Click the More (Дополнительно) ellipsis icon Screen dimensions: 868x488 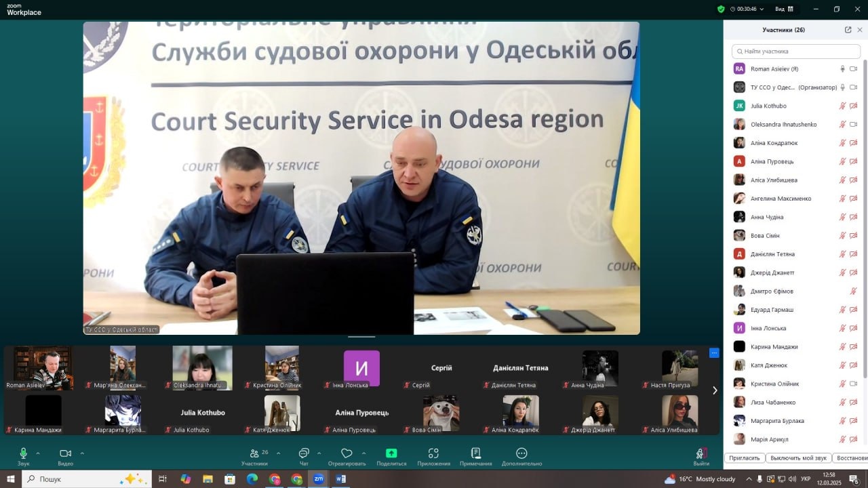521,453
